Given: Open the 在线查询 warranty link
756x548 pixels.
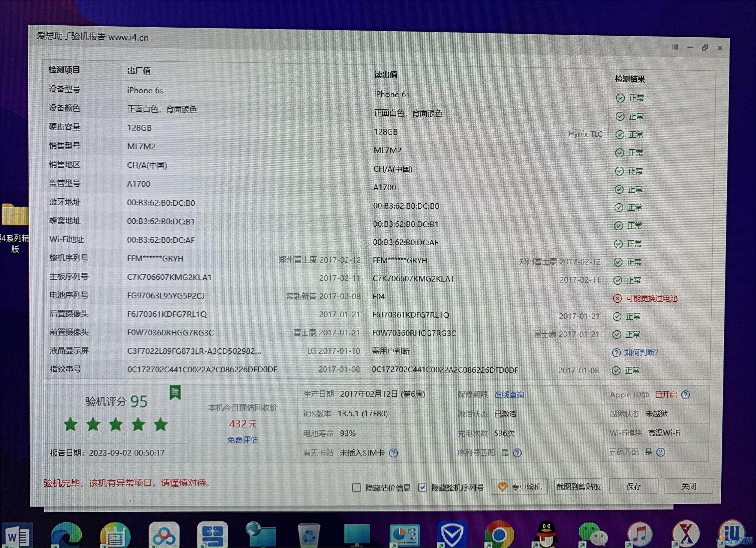Looking at the screenshot, I should 509,395.
